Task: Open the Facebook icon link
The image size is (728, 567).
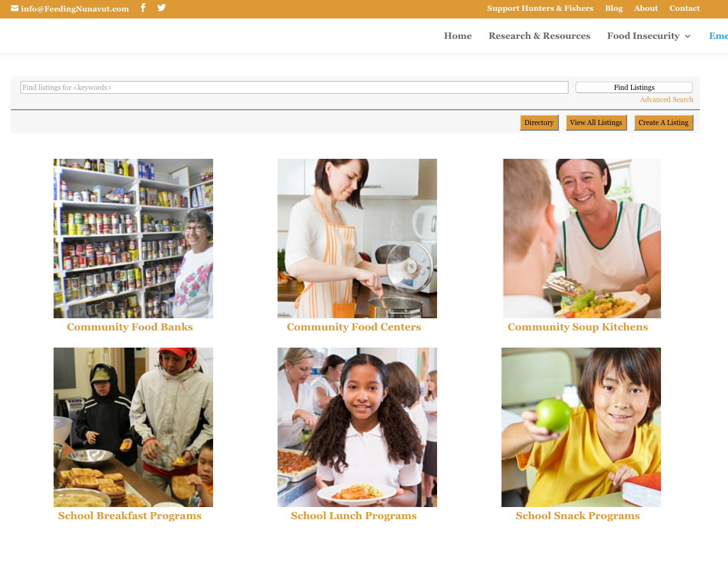Action: (x=143, y=8)
